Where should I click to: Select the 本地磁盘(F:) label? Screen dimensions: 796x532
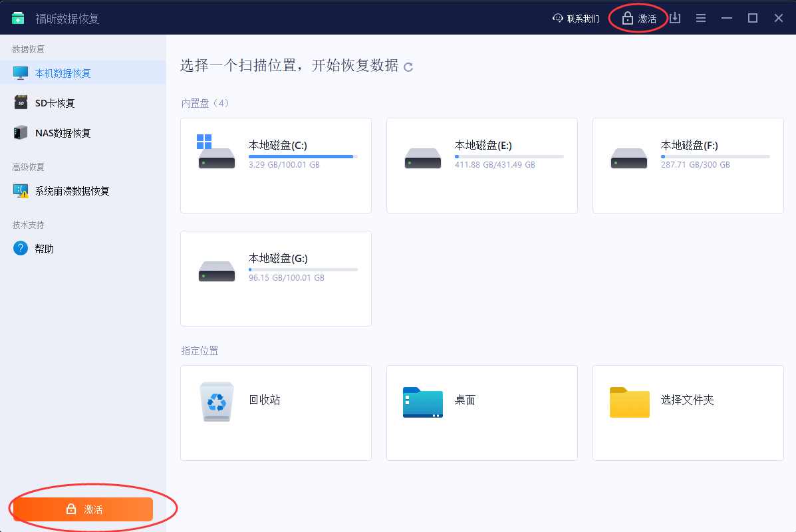click(x=690, y=146)
